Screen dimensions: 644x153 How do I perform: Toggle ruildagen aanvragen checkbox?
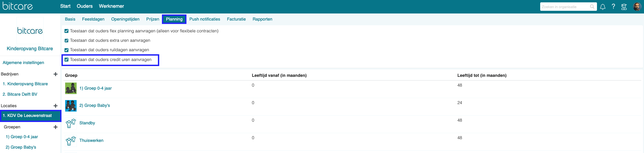pos(67,50)
